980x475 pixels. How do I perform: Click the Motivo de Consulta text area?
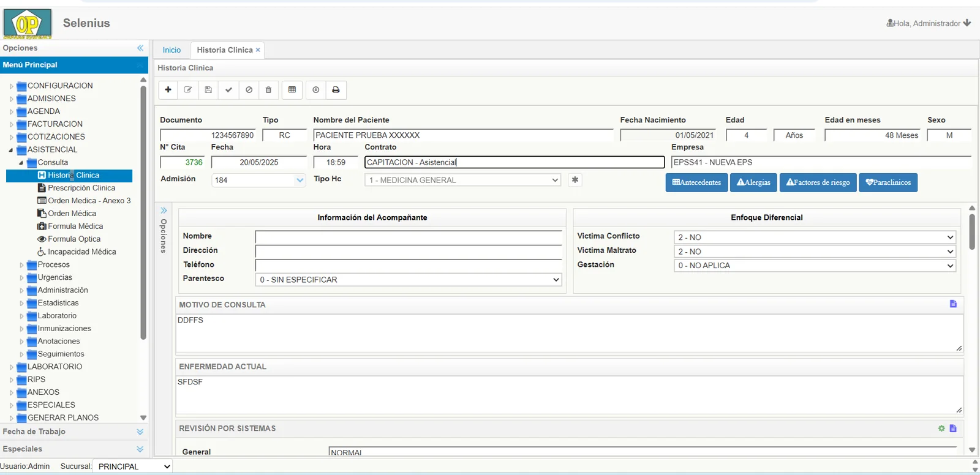point(570,333)
